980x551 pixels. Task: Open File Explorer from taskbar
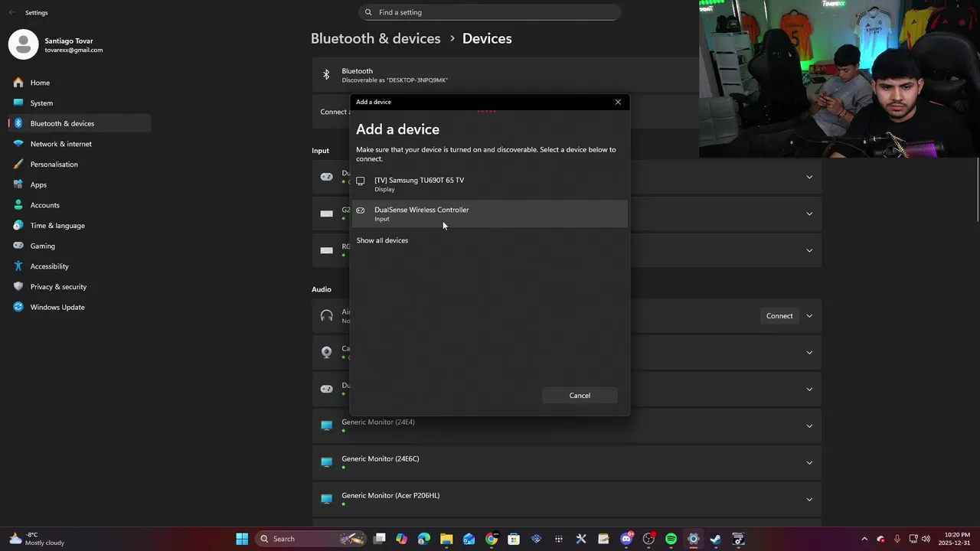pyautogui.click(x=446, y=539)
